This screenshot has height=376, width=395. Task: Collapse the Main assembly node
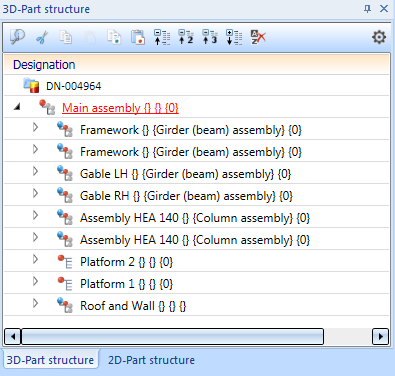coord(17,107)
